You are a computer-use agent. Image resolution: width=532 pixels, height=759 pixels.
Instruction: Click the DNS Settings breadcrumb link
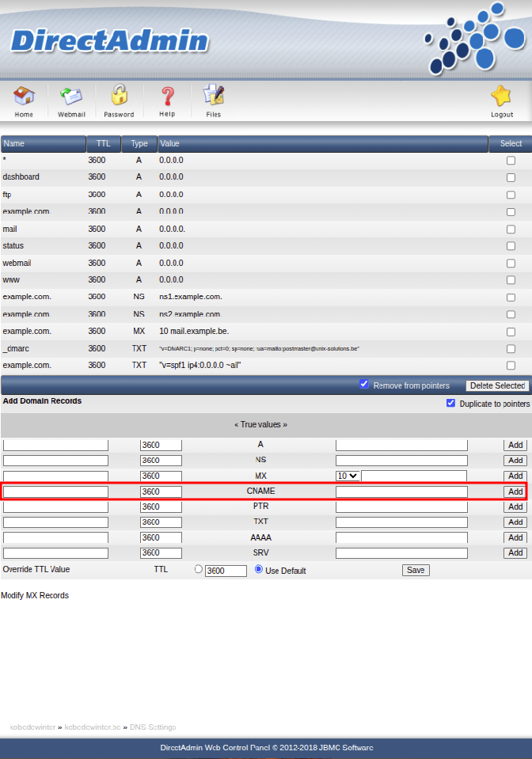point(153,727)
